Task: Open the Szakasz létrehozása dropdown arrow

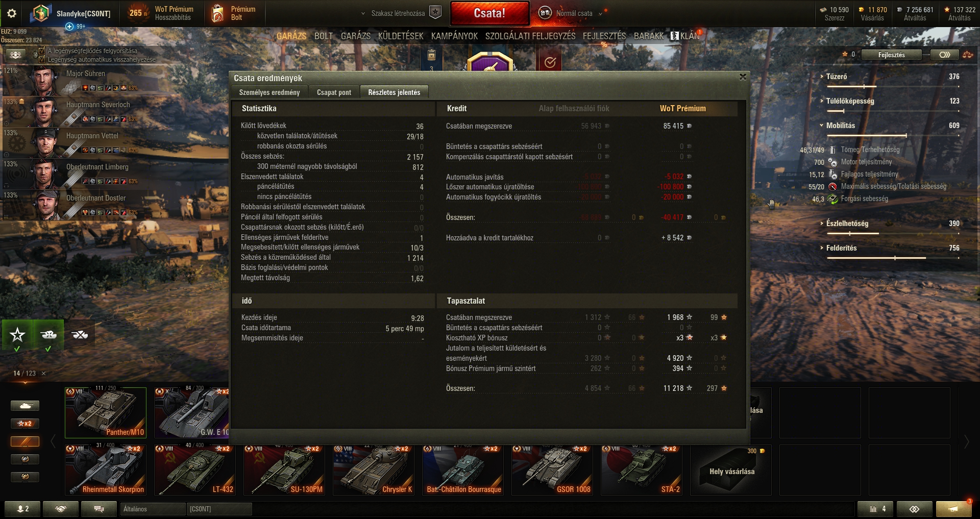Action: [x=363, y=14]
